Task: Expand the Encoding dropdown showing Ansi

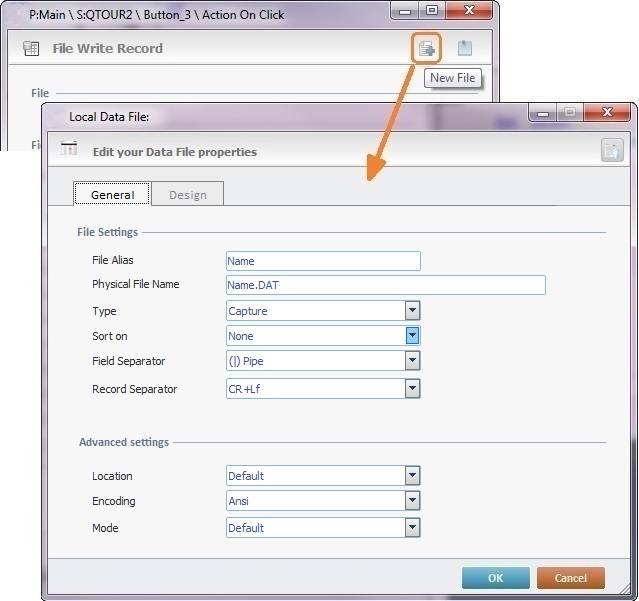Action: click(x=412, y=501)
